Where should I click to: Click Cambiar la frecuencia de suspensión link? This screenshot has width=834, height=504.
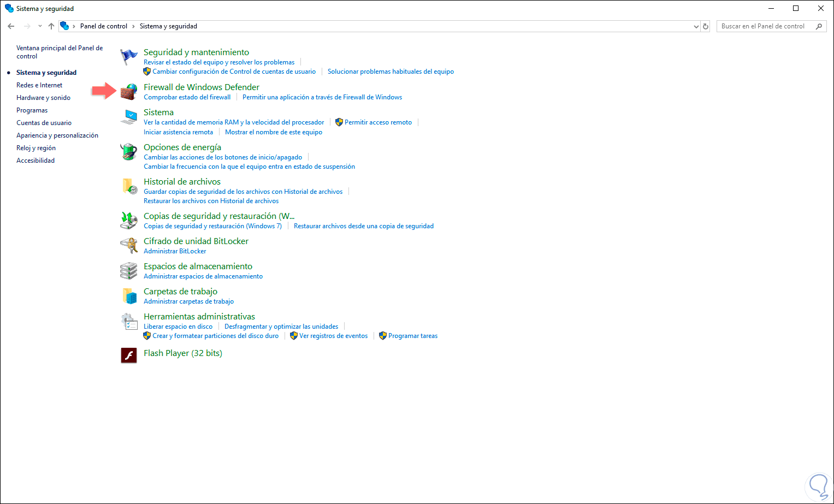(249, 167)
